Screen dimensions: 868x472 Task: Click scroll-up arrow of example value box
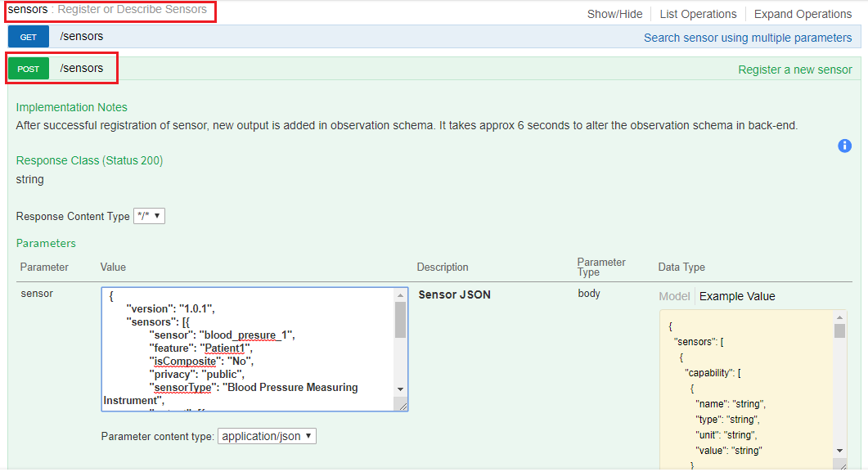(x=839, y=317)
